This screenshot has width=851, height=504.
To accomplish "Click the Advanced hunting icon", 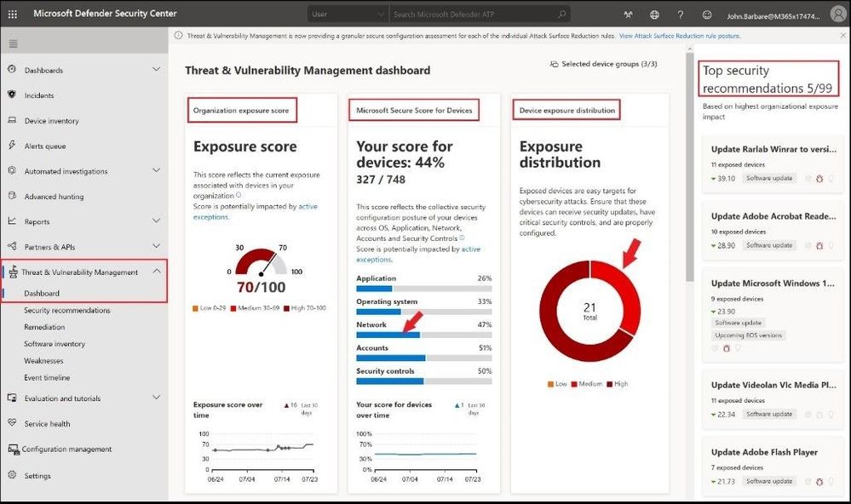I will pyautogui.click(x=12, y=195).
